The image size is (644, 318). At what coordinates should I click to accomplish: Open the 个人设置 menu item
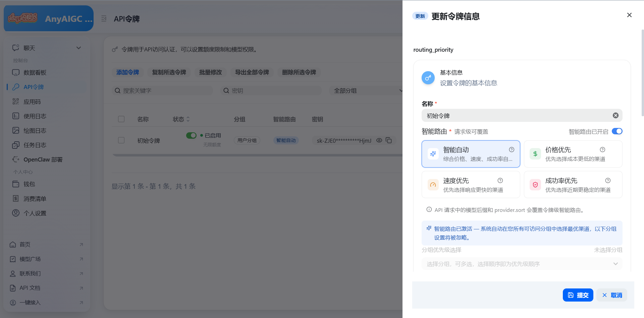click(x=46, y=213)
